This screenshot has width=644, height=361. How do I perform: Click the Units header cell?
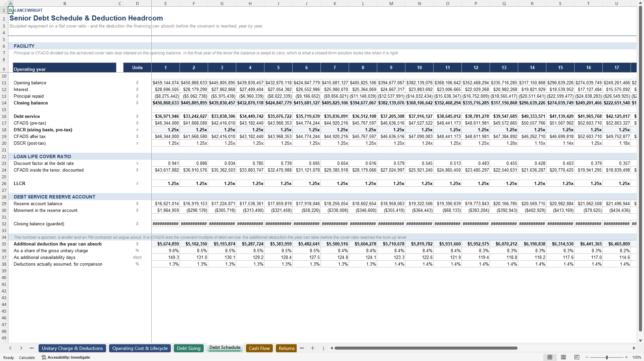pyautogui.click(x=137, y=67)
